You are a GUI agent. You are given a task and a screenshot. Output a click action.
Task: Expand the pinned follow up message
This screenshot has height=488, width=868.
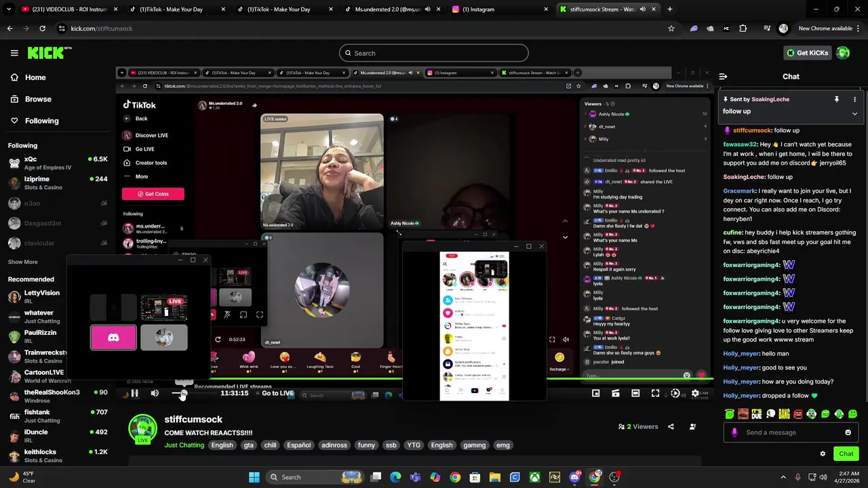click(854, 113)
